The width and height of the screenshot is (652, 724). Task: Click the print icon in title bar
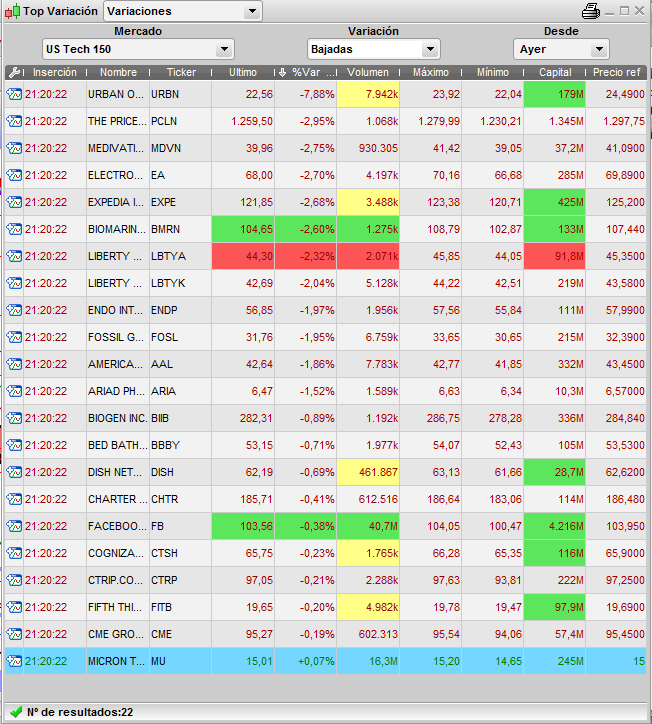pos(591,11)
